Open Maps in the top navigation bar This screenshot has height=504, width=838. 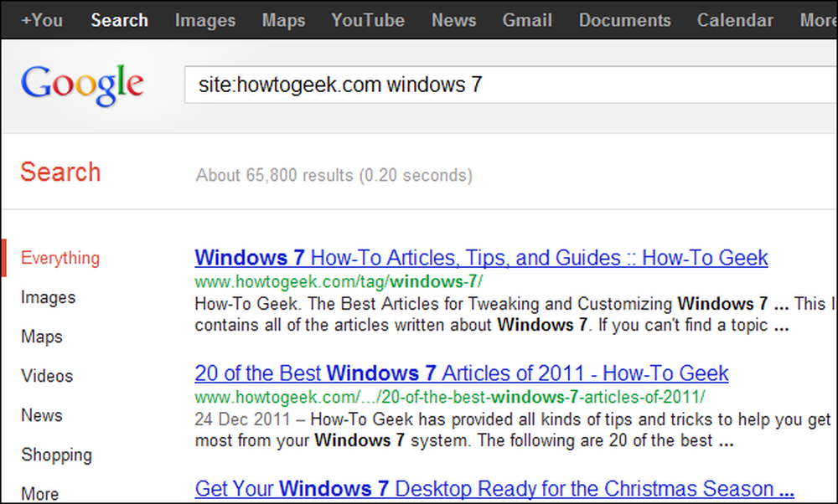(283, 20)
